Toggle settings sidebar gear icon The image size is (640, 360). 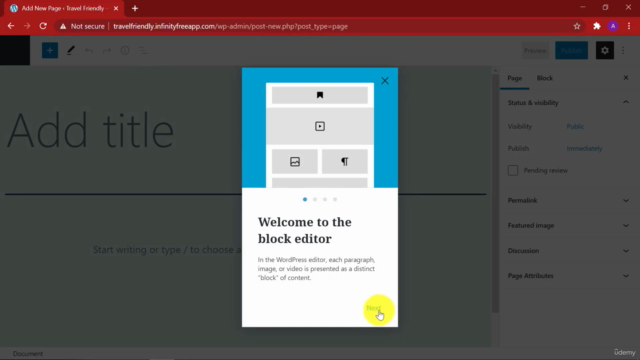[604, 51]
